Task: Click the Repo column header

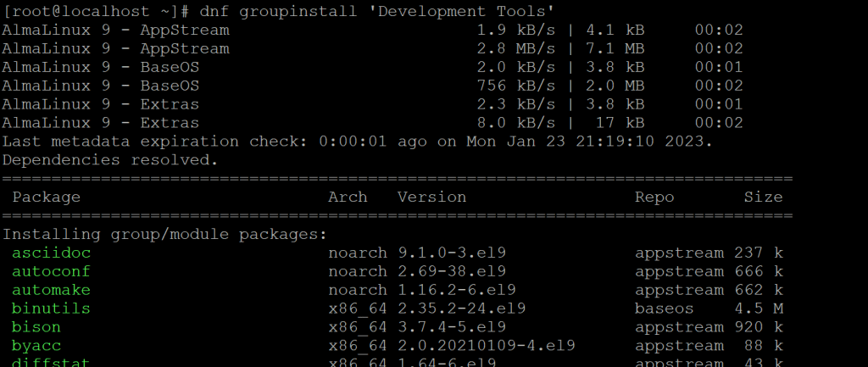Action: (x=654, y=197)
